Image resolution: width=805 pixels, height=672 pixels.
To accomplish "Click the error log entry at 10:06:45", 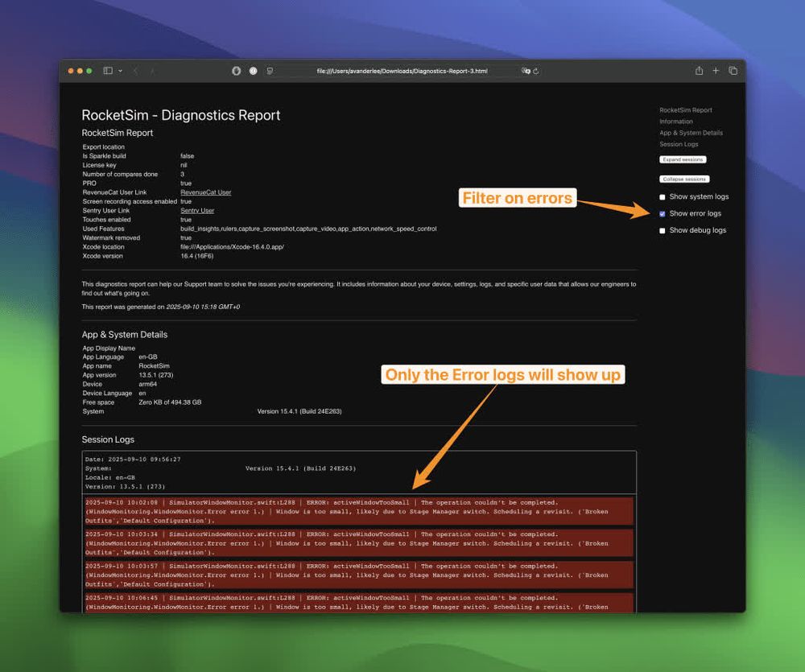I will 359,603.
